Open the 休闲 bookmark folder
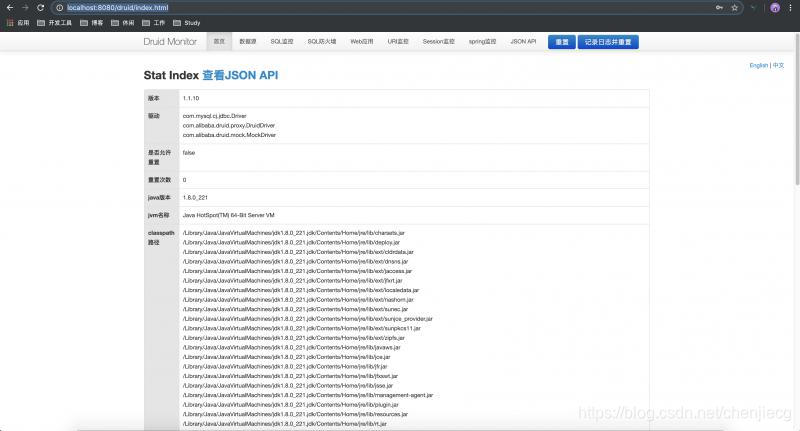800x431 pixels. pos(122,23)
